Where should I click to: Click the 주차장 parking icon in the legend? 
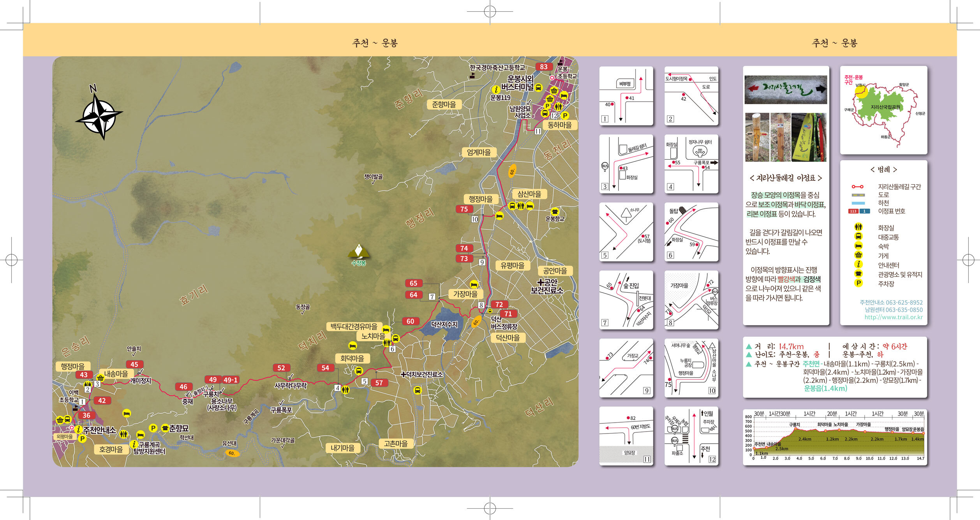click(858, 283)
